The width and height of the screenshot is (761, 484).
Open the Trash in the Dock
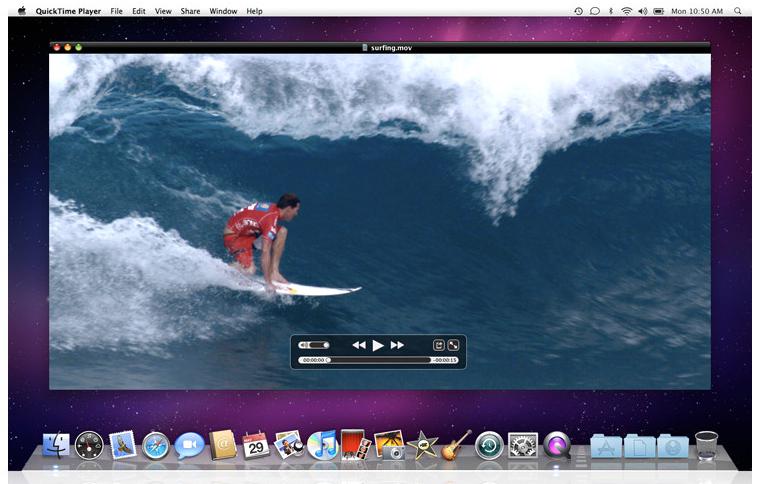[x=706, y=445]
